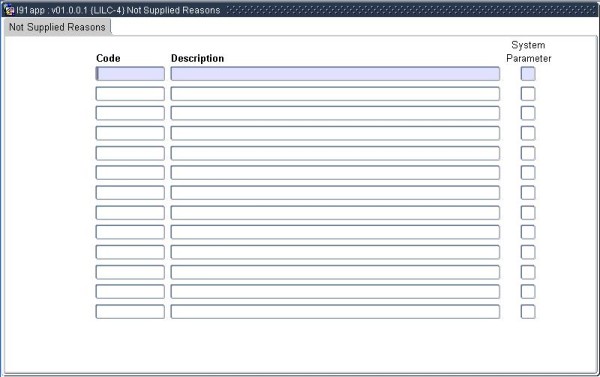Focus the Code field in the first row
Viewport: 600px width, 377px height.
point(130,74)
